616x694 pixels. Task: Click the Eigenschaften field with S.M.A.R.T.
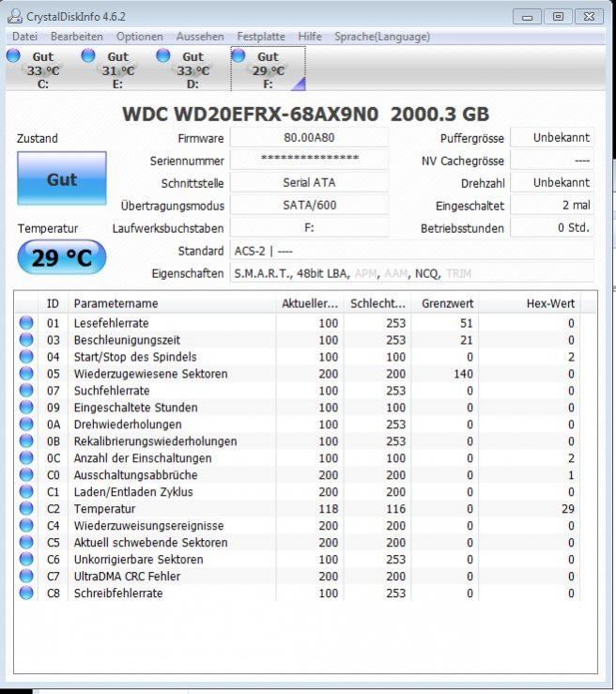tap(411, 273)
